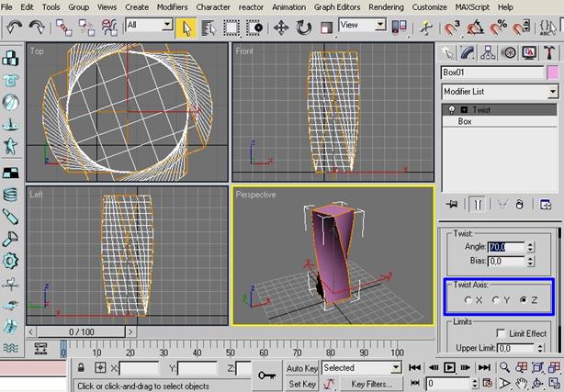Open the Motion command panel tab
This screenshot has width=564, height=392.
[511, 52]
